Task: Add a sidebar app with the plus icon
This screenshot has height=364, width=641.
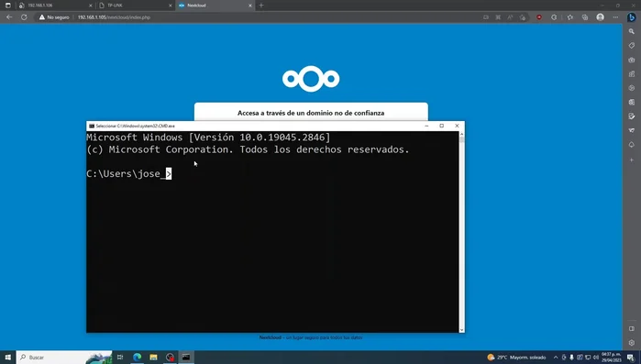Action: (x=632, y=160)
